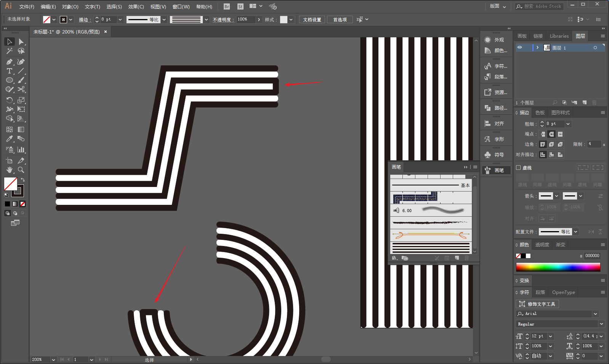Open Adobe Stock via St icon
This screenshot has width=609, height=364.
coord(240,6)
